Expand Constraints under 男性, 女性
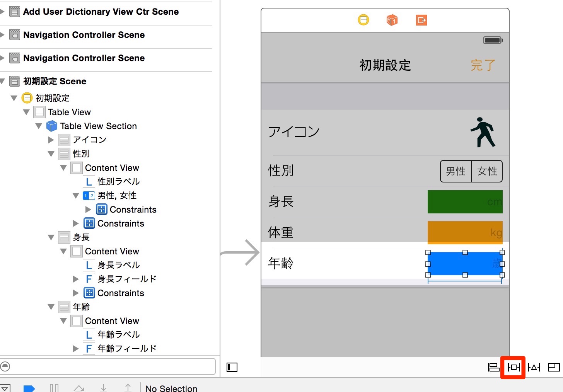This screenshot has height=392, width=563. (x=88, y=209)
